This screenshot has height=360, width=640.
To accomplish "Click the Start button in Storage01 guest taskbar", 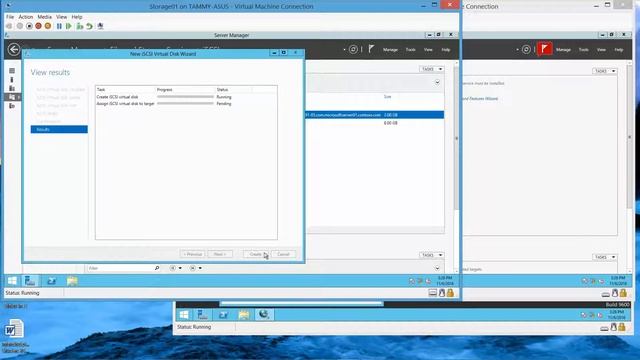I will pyautogui.click(x=12, y=280).
